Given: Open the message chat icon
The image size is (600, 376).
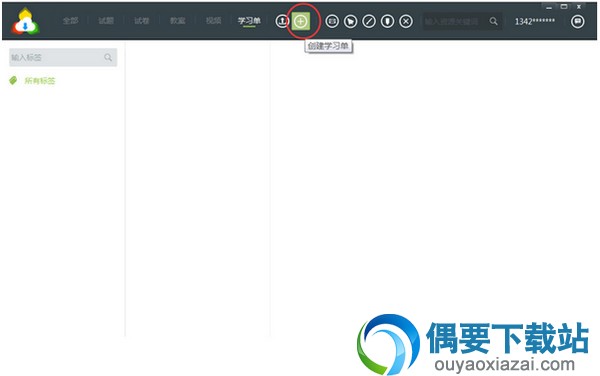Looking at the screenshot, I should 577,21.
